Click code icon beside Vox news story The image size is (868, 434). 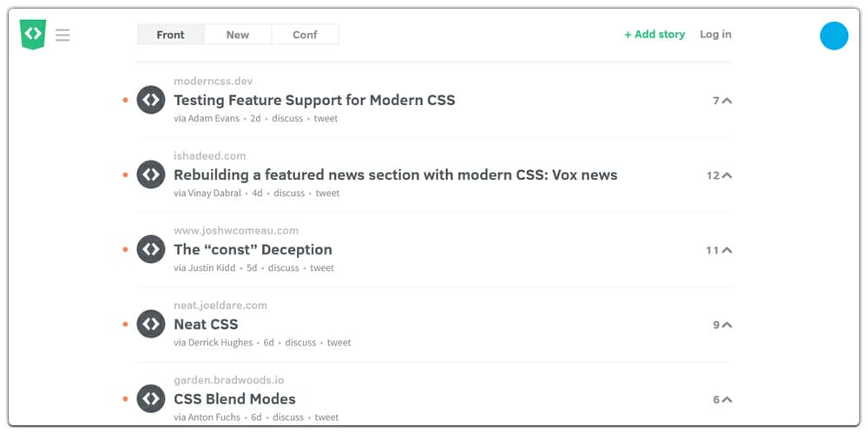pyautogui.click(x=151, y=174)
